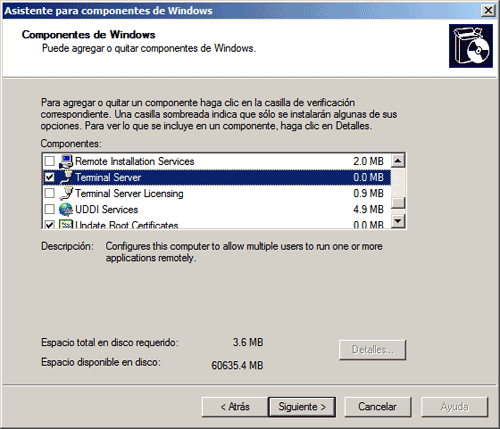Go back with the Atrás button
This screenshot has height=429, width=500.
coord(235,407)
